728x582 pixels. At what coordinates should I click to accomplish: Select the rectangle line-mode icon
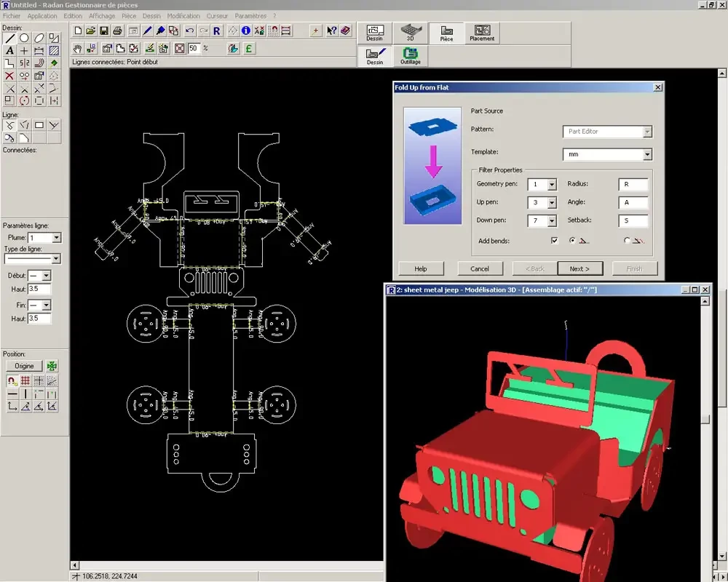click(x=39, y=125)
